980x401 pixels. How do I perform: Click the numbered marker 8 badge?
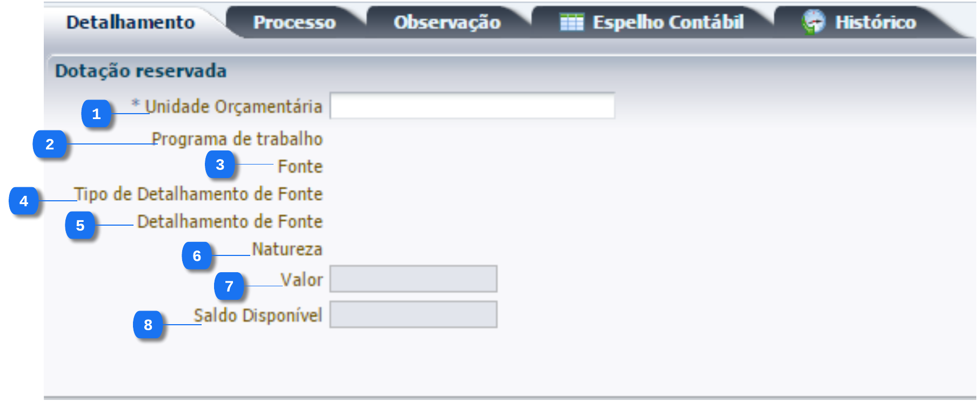tap(148, 325)
